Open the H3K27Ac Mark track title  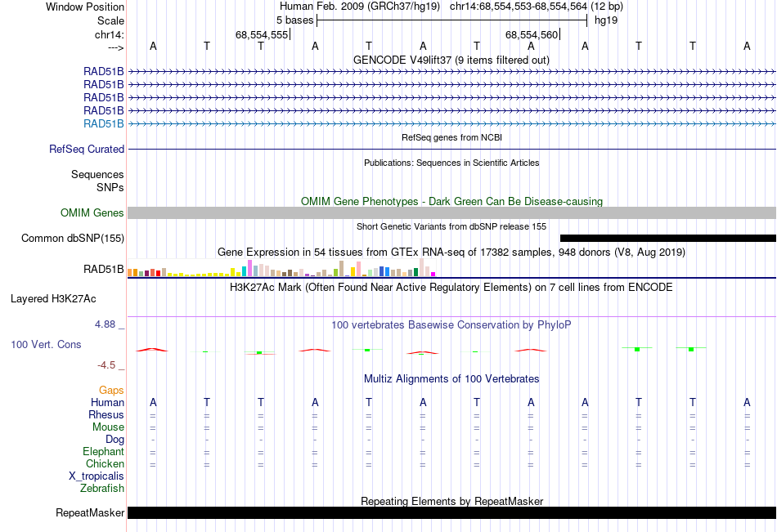click(x=451, y=288)
